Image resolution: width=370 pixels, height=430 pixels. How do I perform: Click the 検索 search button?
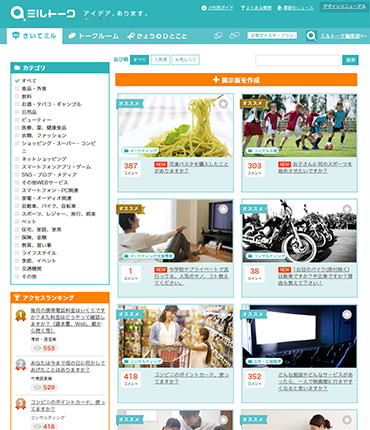coord(350,60)
